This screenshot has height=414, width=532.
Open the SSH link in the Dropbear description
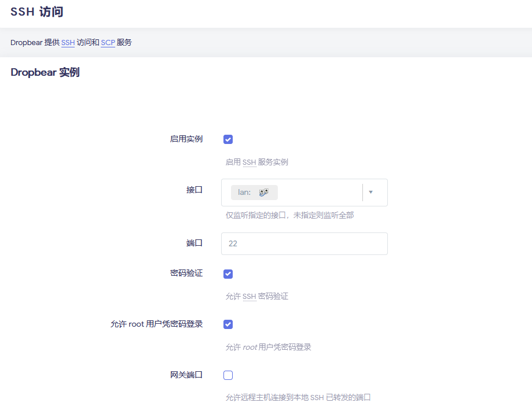[68, 43]
